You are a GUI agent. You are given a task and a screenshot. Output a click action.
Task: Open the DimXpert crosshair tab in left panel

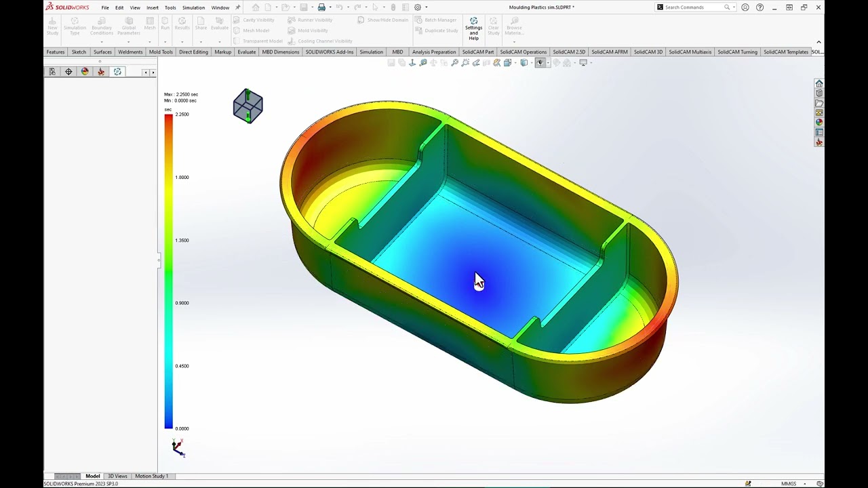tap(68, 72)
